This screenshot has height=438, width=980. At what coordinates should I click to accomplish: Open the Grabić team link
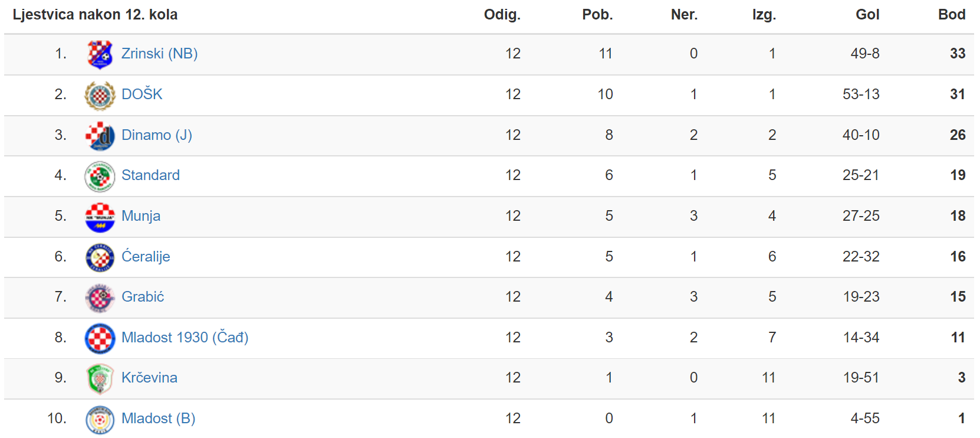(143, 297)
